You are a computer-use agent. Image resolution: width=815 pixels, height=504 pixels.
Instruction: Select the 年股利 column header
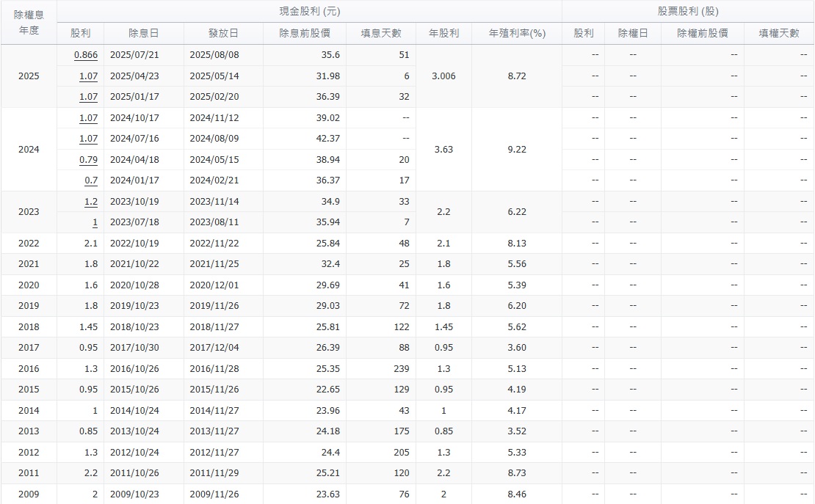click(443, 33)
